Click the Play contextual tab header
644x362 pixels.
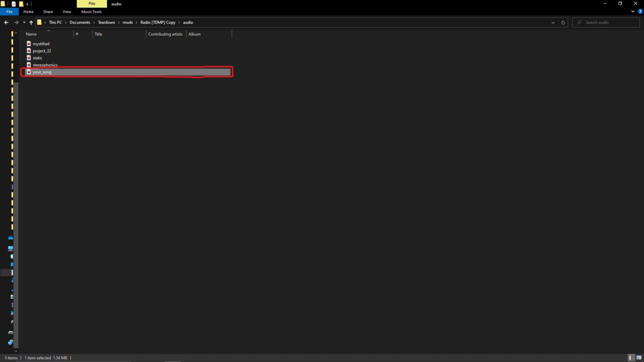[92, 4]
